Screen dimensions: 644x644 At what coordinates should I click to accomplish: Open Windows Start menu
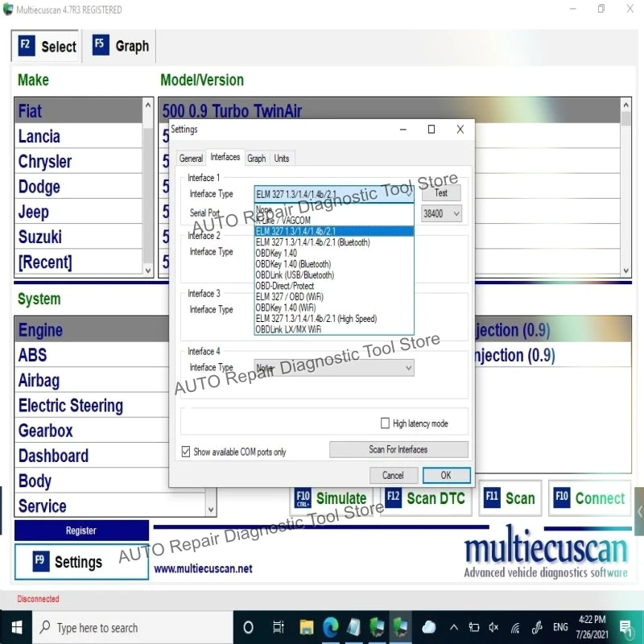coord(16,627)
